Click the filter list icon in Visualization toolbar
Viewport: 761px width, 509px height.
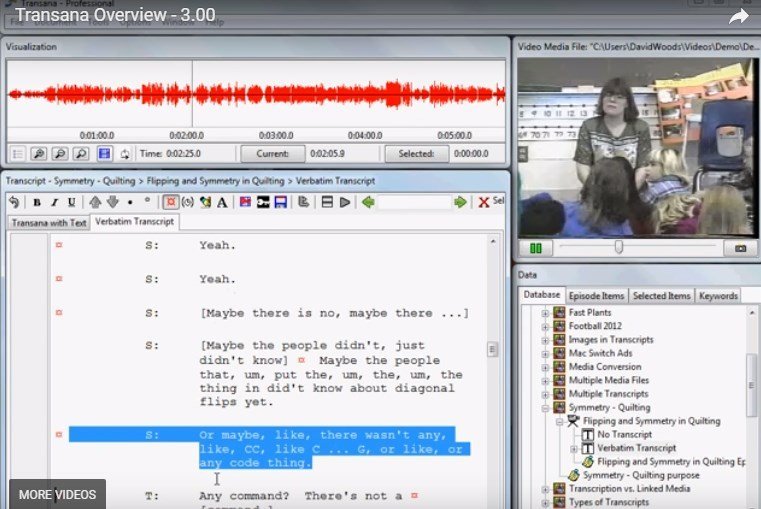17,154
